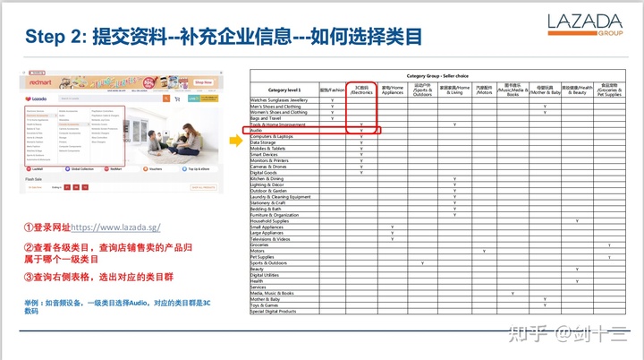
Task: Click the Computers & Laptops row label
Action: (x=272, y=136)
